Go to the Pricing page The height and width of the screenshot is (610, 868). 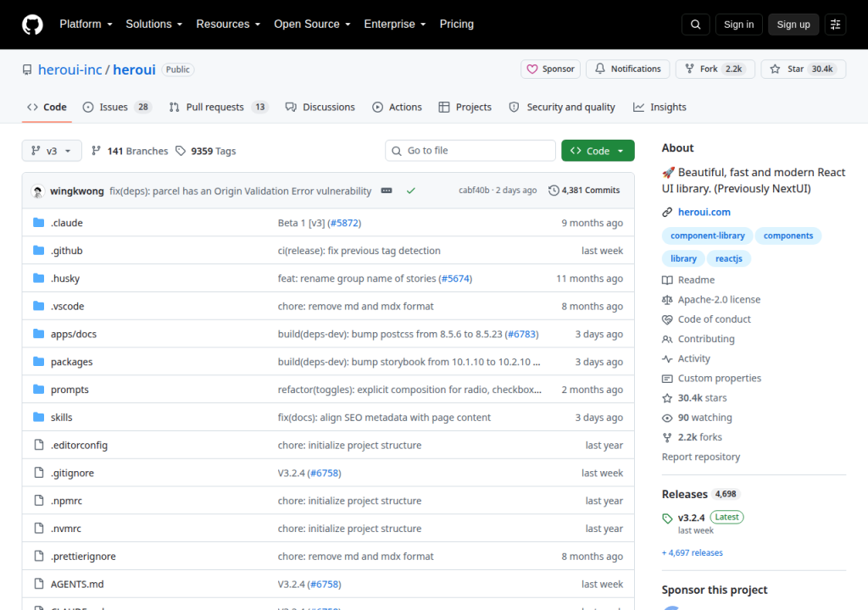point(457,25)
